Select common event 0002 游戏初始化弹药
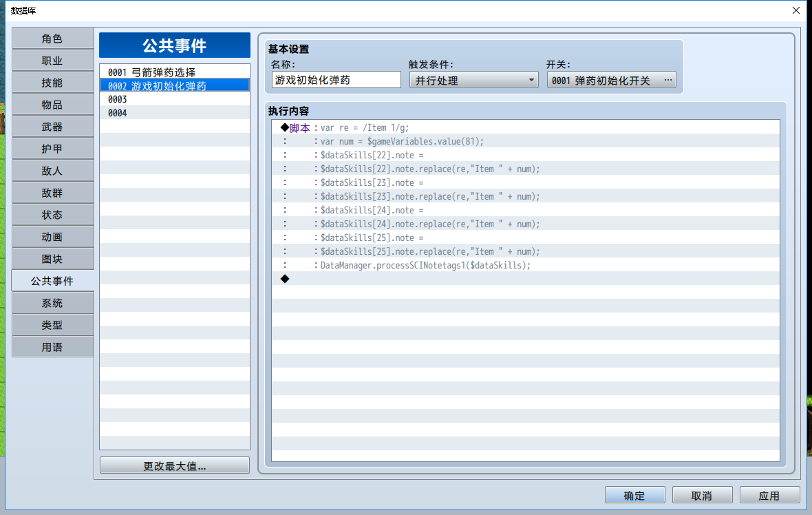 pyautogui.click(x=175, y=85)
